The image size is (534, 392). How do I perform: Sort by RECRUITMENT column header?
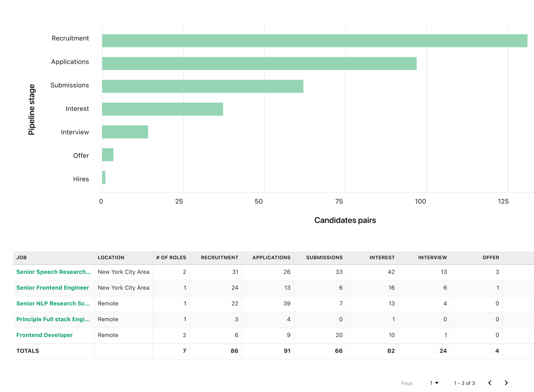(x=219, y=257)
